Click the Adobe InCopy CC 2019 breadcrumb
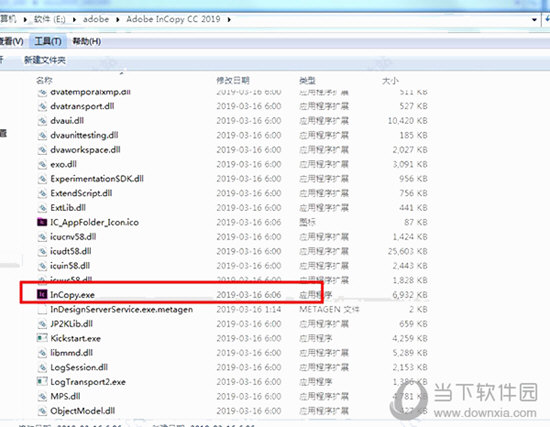Image resolution: width=550 pixels, height=427 pixels. coord(173,19)
